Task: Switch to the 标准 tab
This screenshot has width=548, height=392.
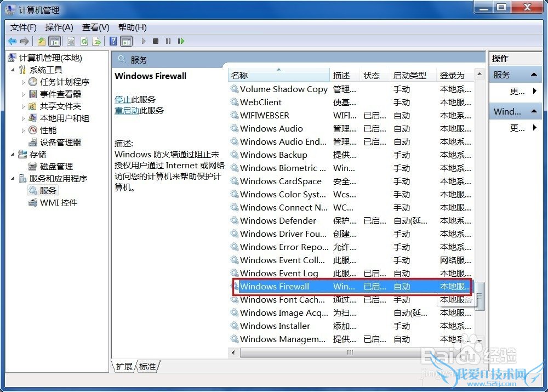Action: pos(147,366)
